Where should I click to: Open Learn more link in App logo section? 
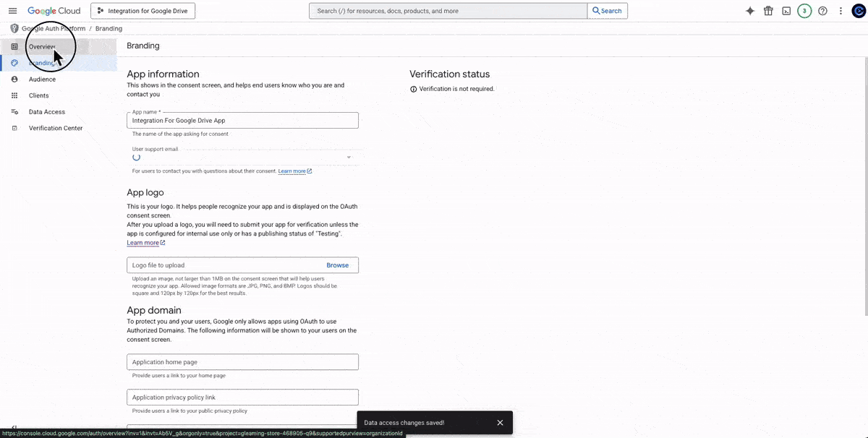[146, 243]
